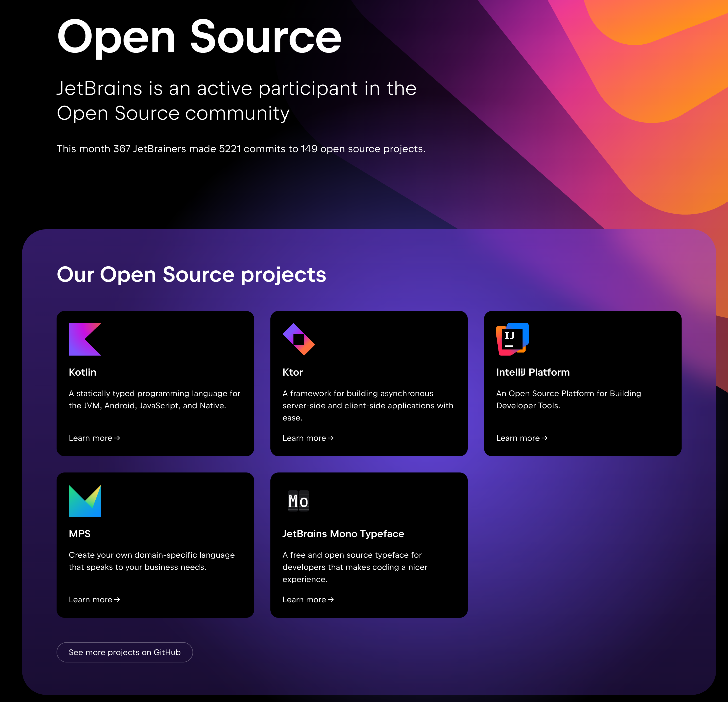Image resolution: width=728 pixels, height=702 pixels.
Task: Open Learn more for JetBrains Mono Typeface
Action: point(308,600)
